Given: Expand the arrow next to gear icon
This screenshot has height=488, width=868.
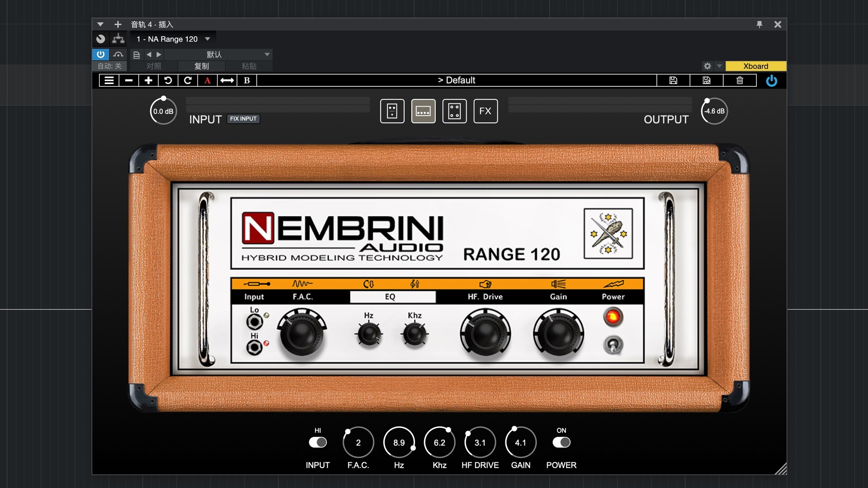Looking at the screenshot, I should point(719,66).
